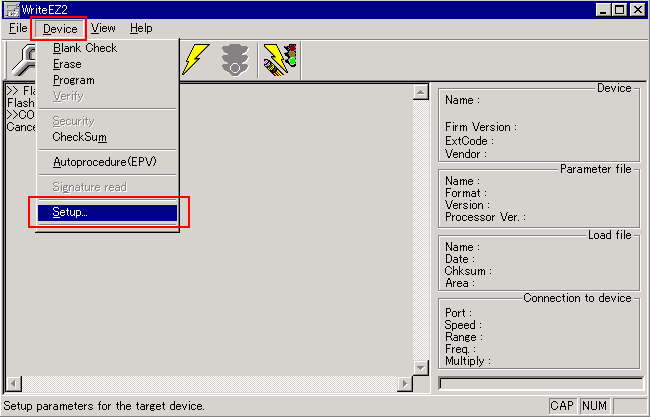Click the status bar setup parameters message
The height and width of the screenshot is (417, 650).
tap(104, 406)
